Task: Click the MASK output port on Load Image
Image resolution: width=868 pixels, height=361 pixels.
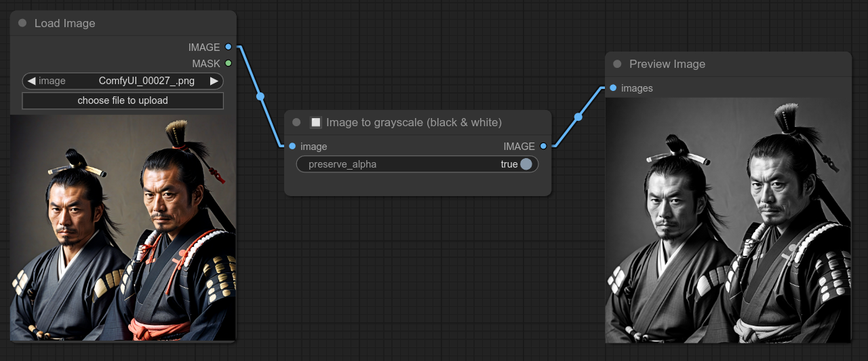Action: pyautogui.click(x=229, y=63)
